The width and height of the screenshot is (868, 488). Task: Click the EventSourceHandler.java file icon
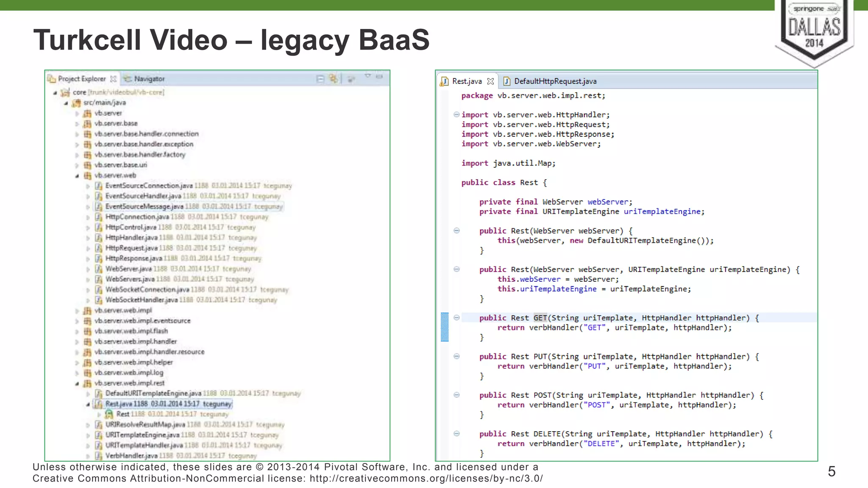99,196
